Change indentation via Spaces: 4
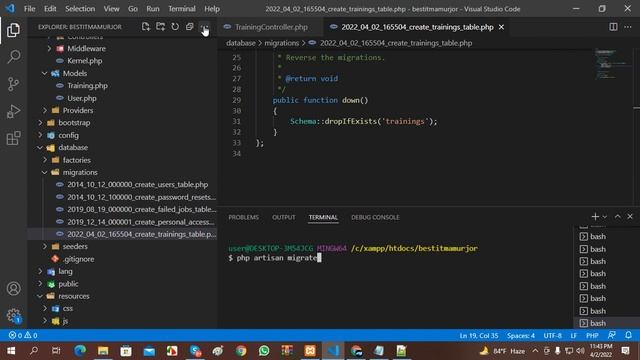Viewport: 640px width, 360px height. 521,336
